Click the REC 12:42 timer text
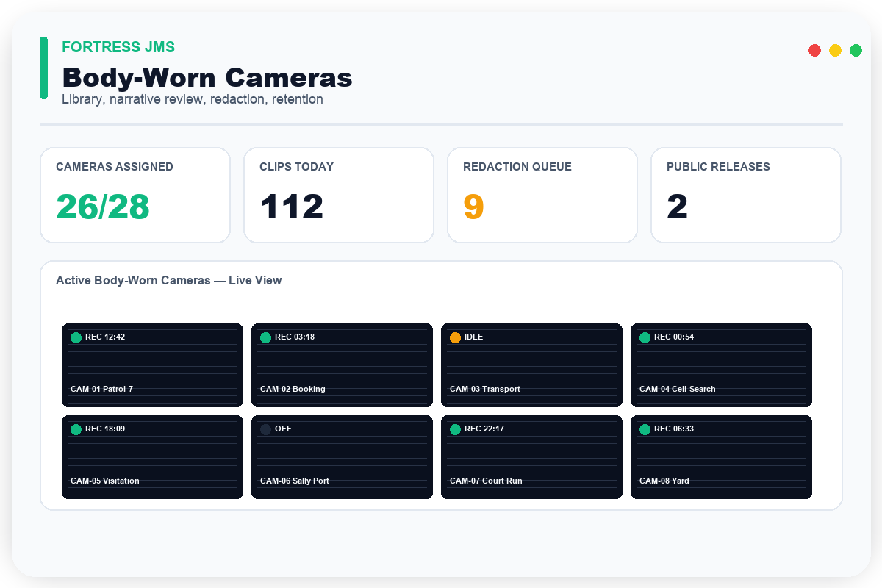The image size is (882, 588). click(x=105, y=337)
